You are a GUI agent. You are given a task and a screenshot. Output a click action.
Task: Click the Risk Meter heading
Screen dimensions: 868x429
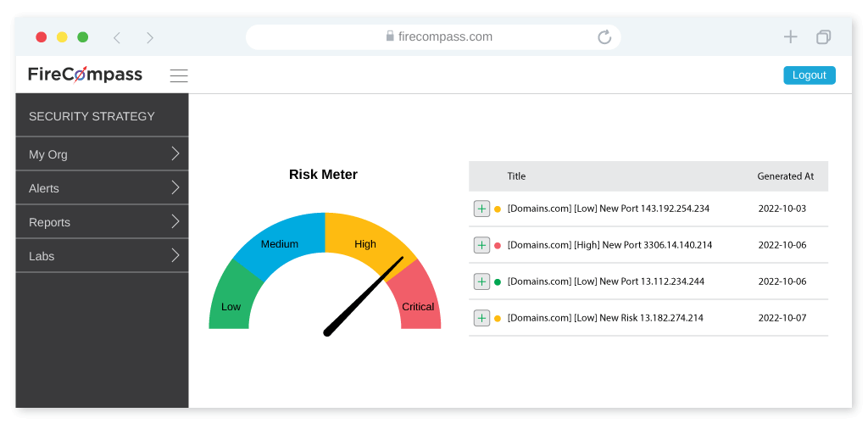323,175
